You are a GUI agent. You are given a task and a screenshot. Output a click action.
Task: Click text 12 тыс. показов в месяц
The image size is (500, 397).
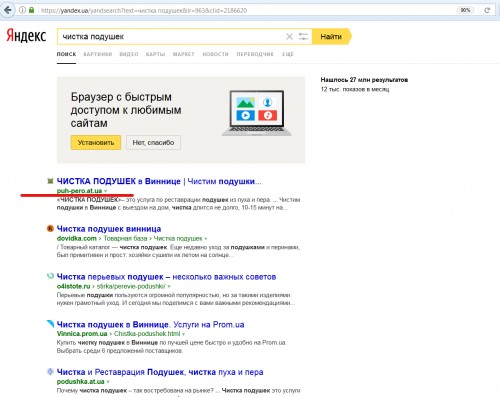[355, 89]
